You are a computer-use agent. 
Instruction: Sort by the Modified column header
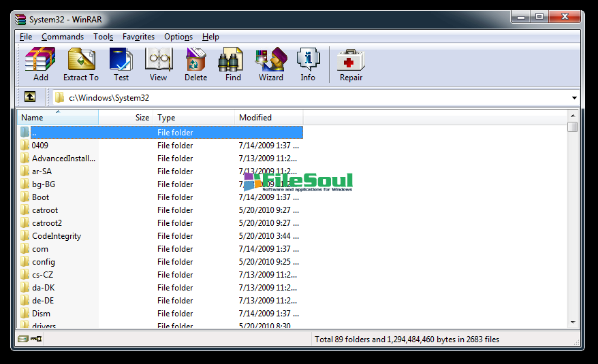(269, 118)
